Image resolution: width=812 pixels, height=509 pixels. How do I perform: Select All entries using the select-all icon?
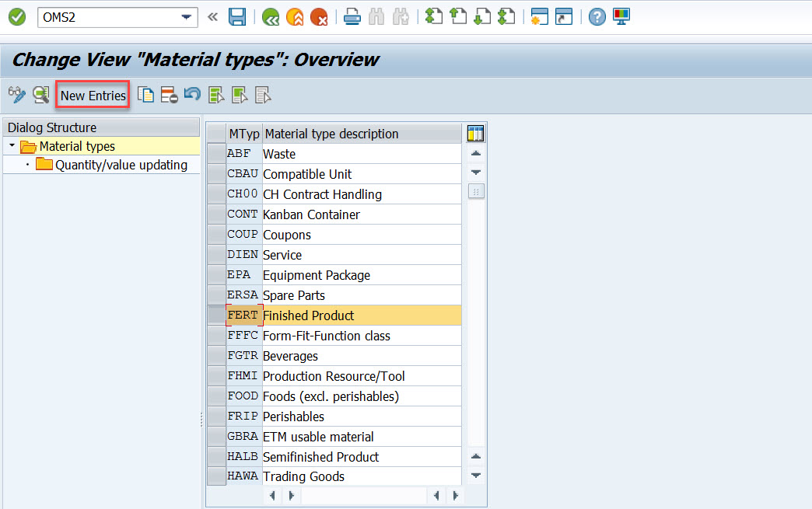click(x=216, y=94)
